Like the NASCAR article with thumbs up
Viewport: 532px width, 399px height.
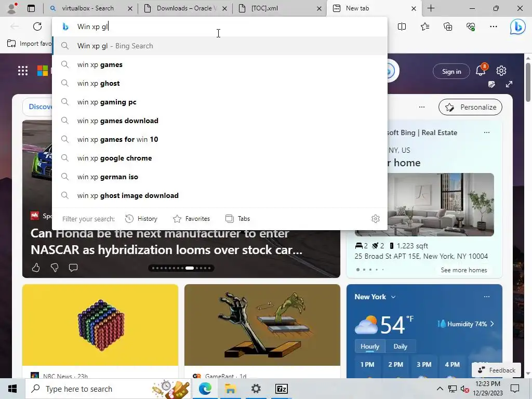(x=36, y=268)
